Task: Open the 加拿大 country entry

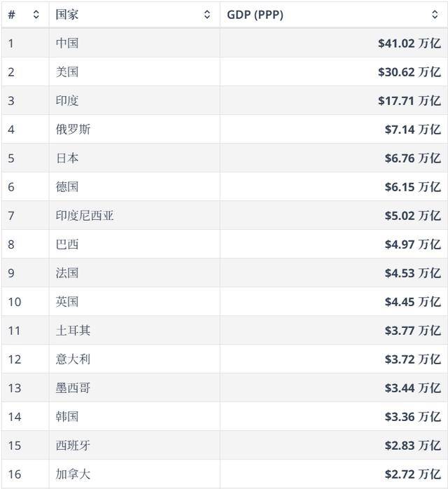Action: click(x=73, y=474)
